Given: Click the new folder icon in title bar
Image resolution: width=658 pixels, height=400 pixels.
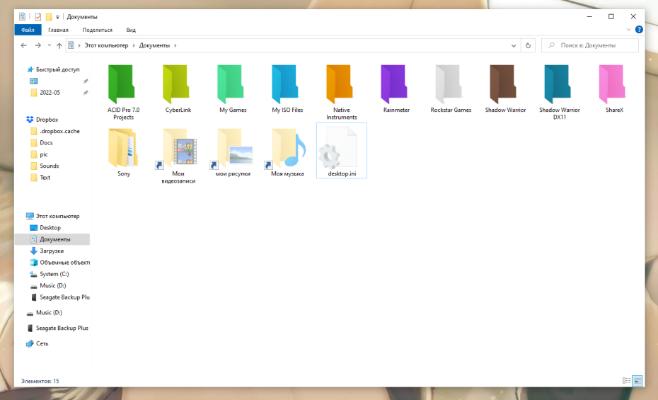Looking at the screenshot, I should [49, 17].
